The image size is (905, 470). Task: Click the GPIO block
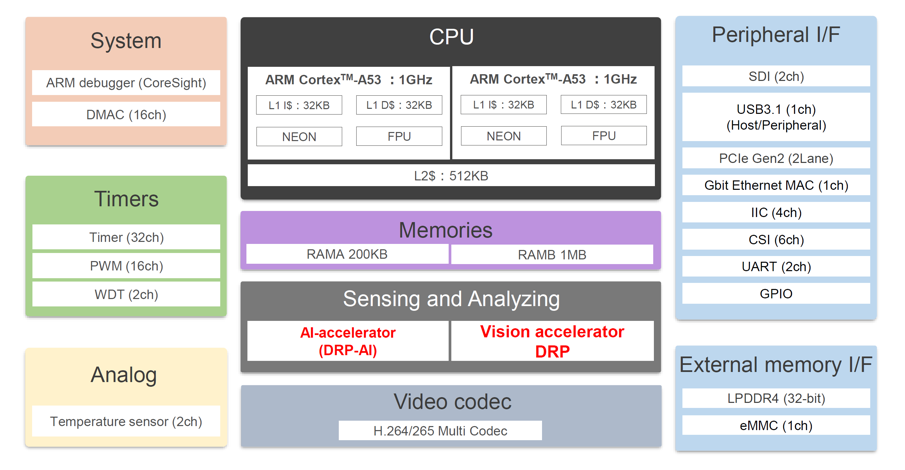pos(776,294)
